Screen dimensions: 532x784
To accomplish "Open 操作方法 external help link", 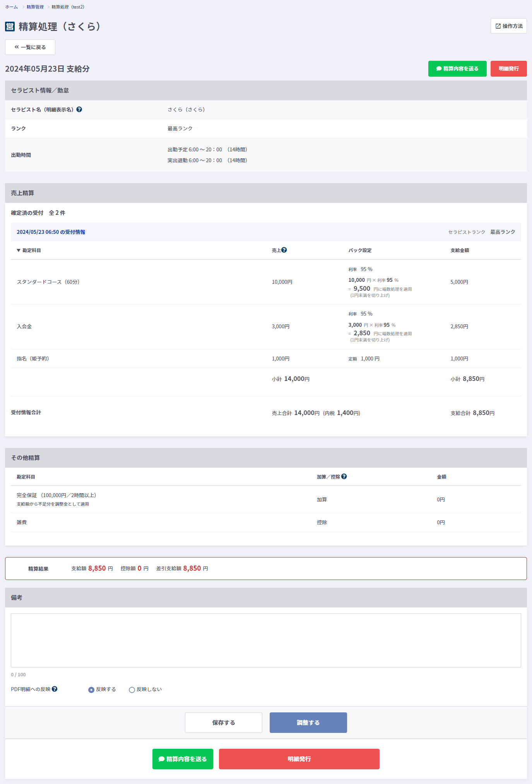I will pyautogui.click(x=508, y=26).
